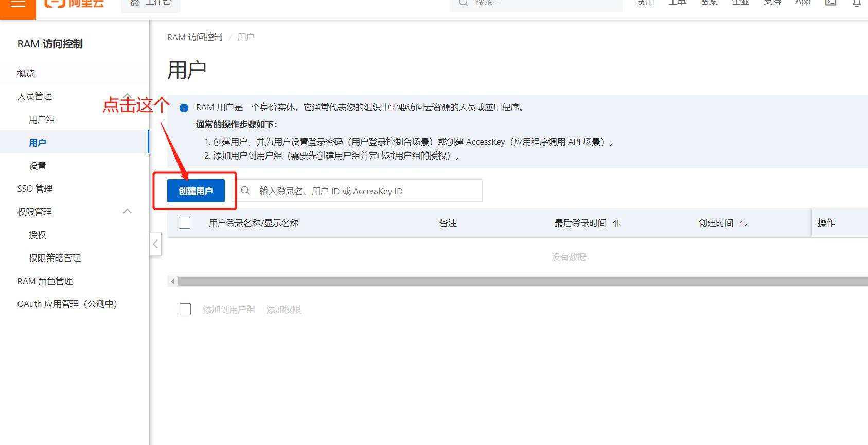Image resolution: width=868 pixels, height=445 pixels.
Task: Collapse the 人员管理 sidebar group
Action: click(127, 96)
